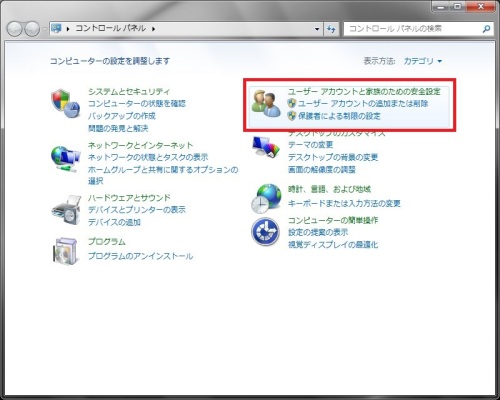Open the Network and Internet globe icon
Viewport: 500px width, 400px height.
[66, 159]
